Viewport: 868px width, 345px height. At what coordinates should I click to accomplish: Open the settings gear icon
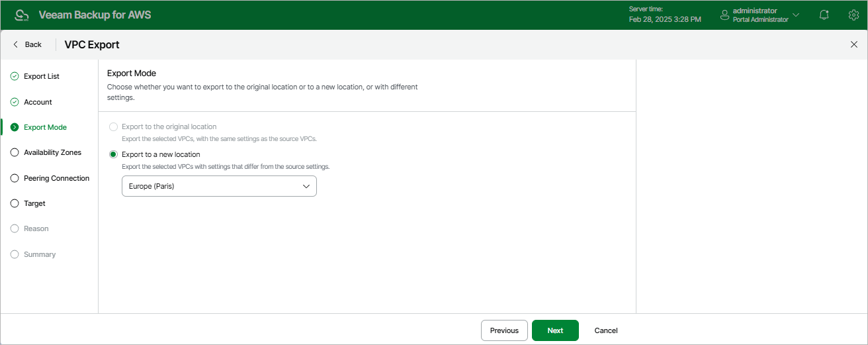853,15
